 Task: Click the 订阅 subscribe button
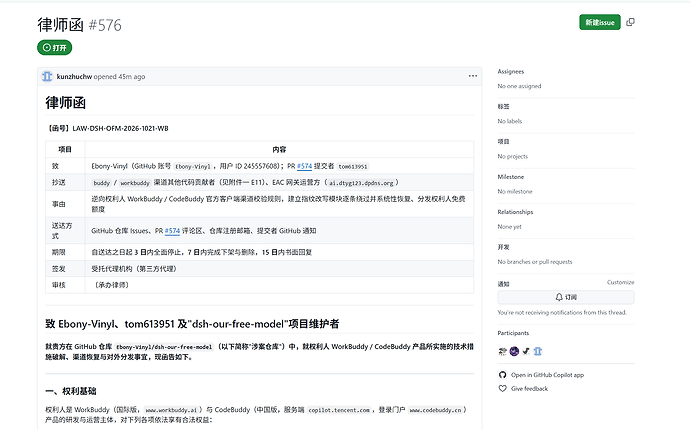[566, 297]
